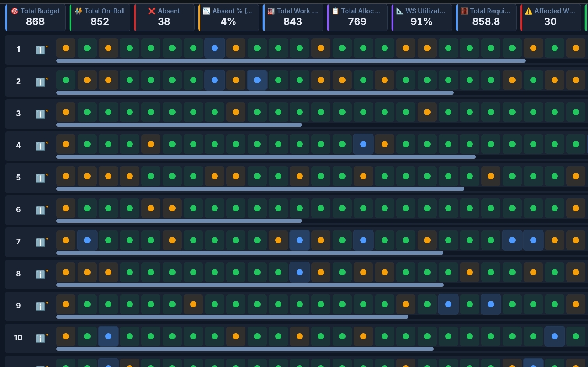Click the grid icon on Total Requi card

(x=464, y=11)
